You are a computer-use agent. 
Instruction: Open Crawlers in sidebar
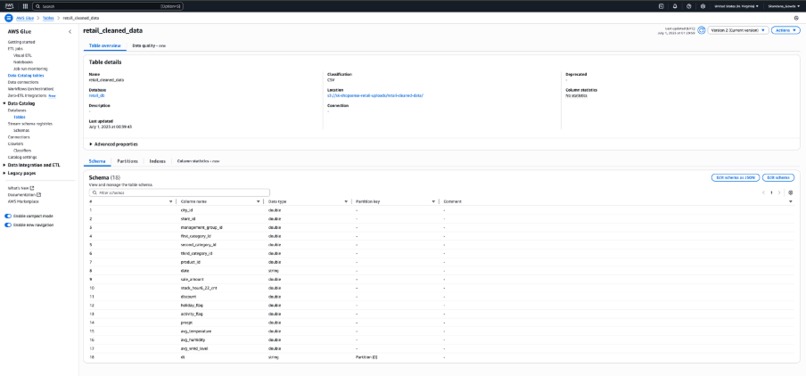pos(15,144)
